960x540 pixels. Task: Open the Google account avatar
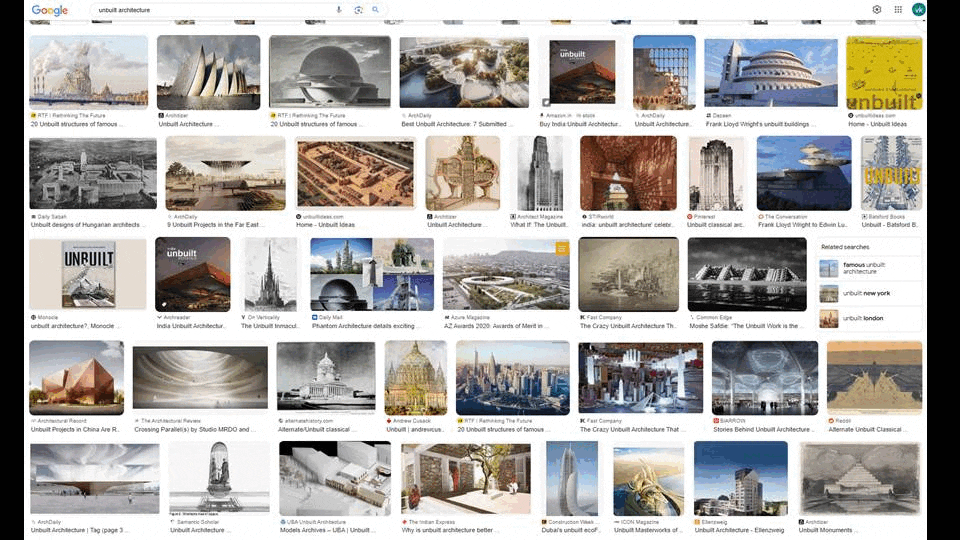pos(919,10)
